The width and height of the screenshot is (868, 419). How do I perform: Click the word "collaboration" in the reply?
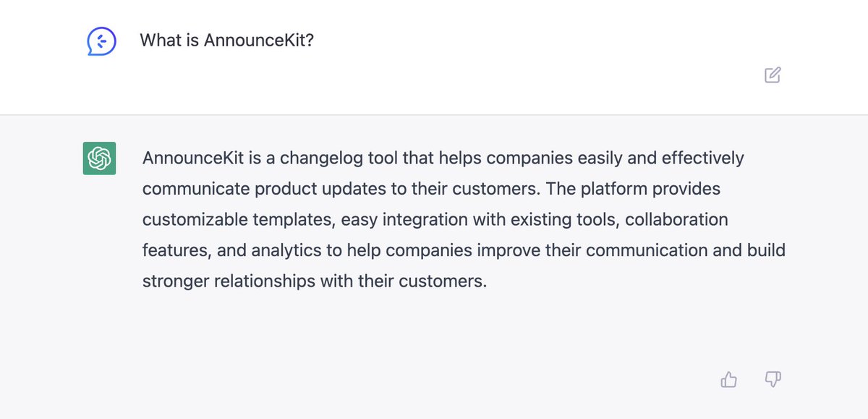tap(676, 219)
